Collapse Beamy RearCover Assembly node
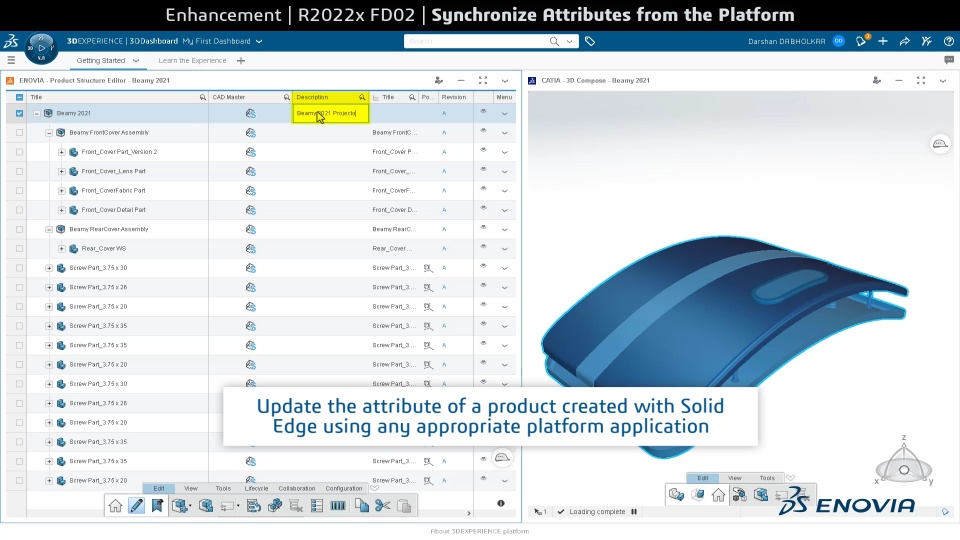 49,230
